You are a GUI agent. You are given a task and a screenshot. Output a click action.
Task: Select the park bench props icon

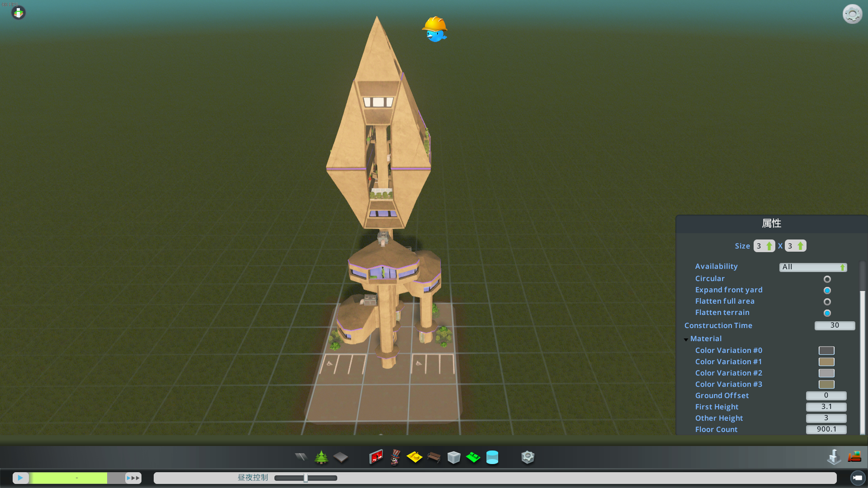(434, 457)
